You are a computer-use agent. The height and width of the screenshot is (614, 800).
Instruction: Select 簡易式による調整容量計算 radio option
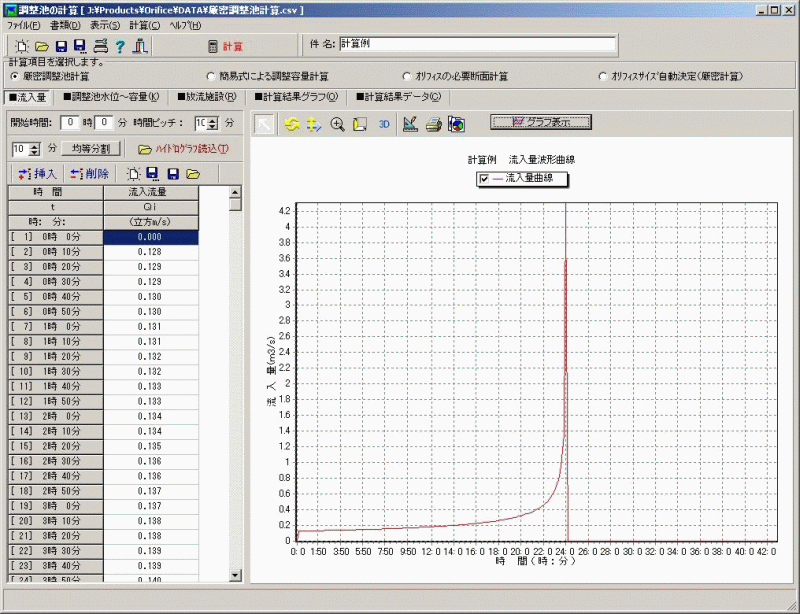[211, 76]
